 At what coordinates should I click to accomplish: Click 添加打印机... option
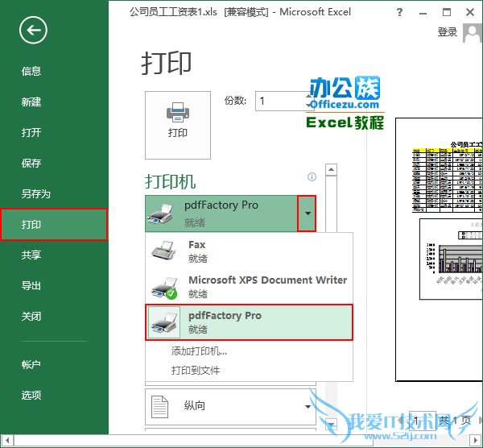point(199,351)
